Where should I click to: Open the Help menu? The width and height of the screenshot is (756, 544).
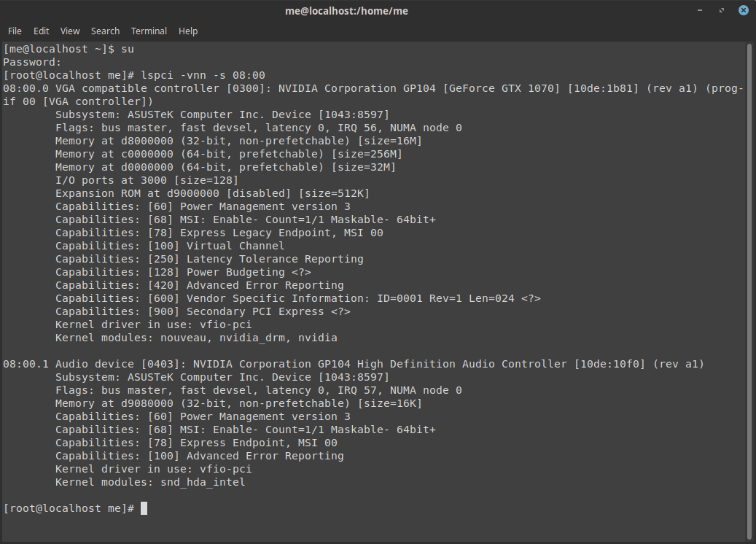click(188, 31)
